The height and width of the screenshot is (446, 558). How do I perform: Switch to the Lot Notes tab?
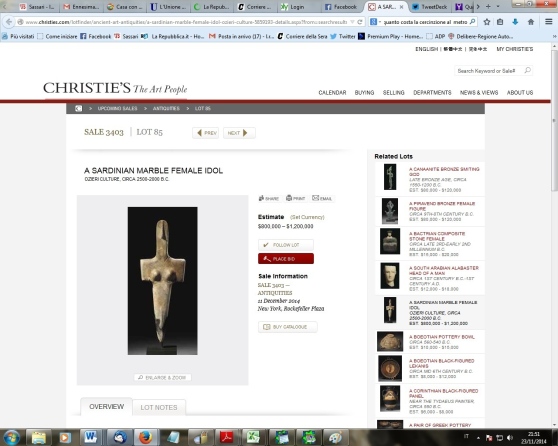(159, 407)
